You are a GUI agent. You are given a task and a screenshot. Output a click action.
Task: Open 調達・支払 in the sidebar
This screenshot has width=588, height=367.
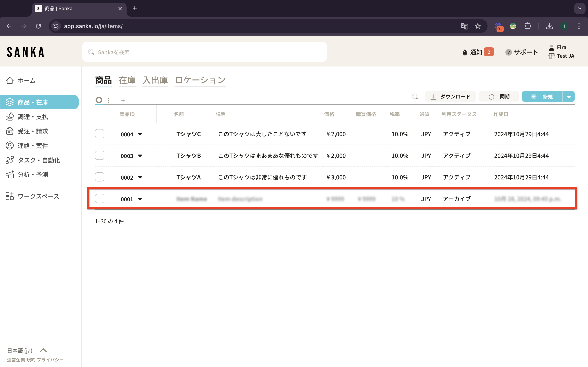[x=33, y=117]
